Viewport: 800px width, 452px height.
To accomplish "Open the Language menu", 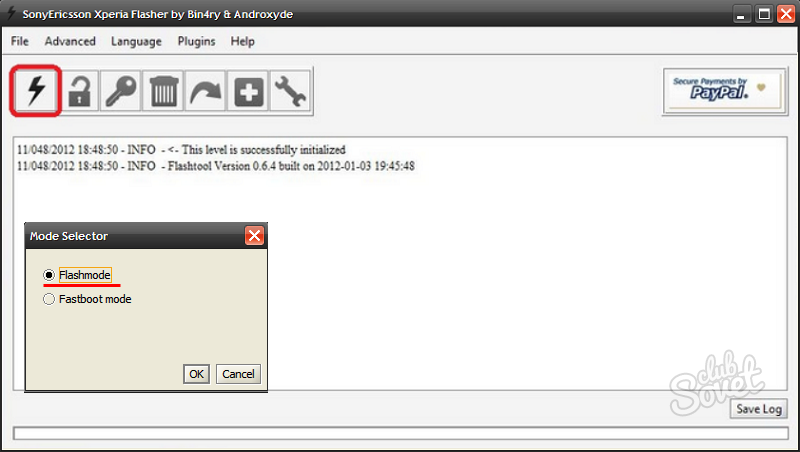I will [136, 41].
